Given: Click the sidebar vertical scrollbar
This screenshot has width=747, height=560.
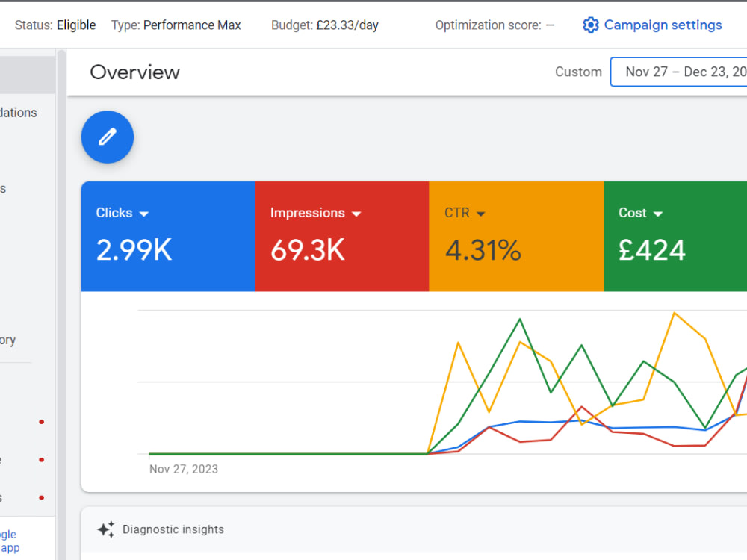Looking at the screenshot, I should point(61,305).
